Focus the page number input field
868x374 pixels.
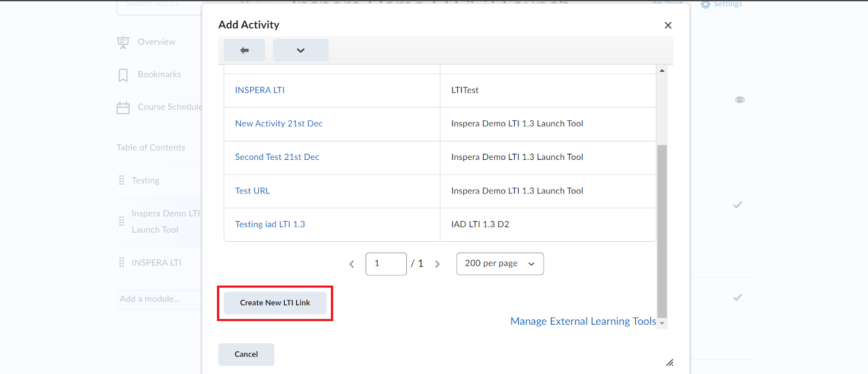386,264
